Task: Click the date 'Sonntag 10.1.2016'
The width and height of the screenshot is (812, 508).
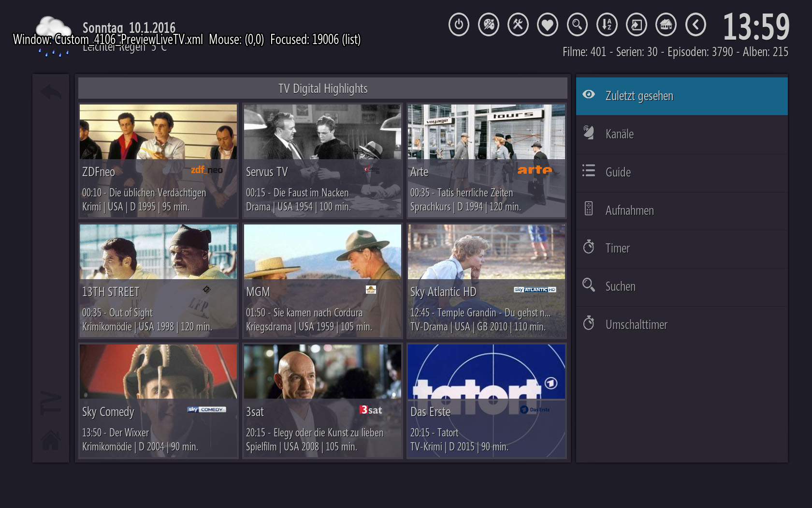Action: 129,28
